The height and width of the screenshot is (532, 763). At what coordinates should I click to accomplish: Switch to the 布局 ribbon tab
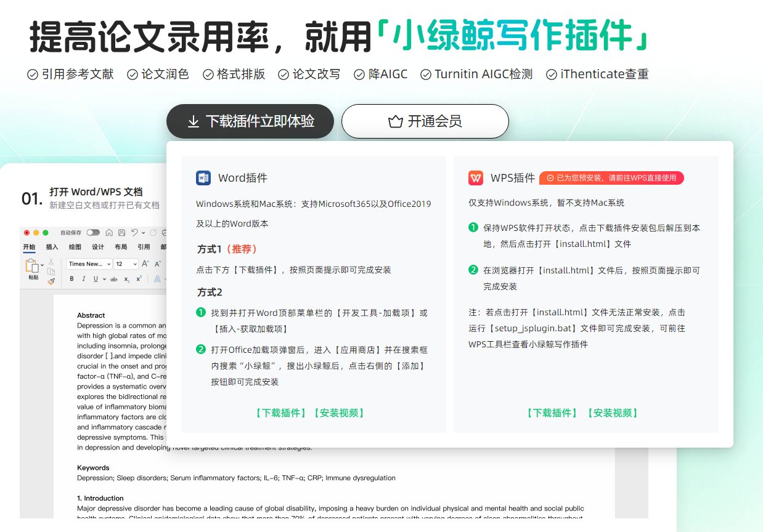[121, 247]
